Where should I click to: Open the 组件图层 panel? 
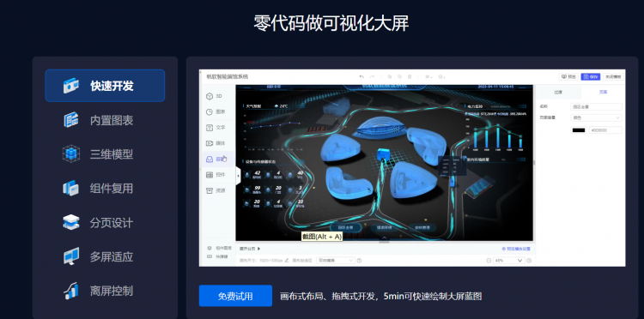point(220,248)
